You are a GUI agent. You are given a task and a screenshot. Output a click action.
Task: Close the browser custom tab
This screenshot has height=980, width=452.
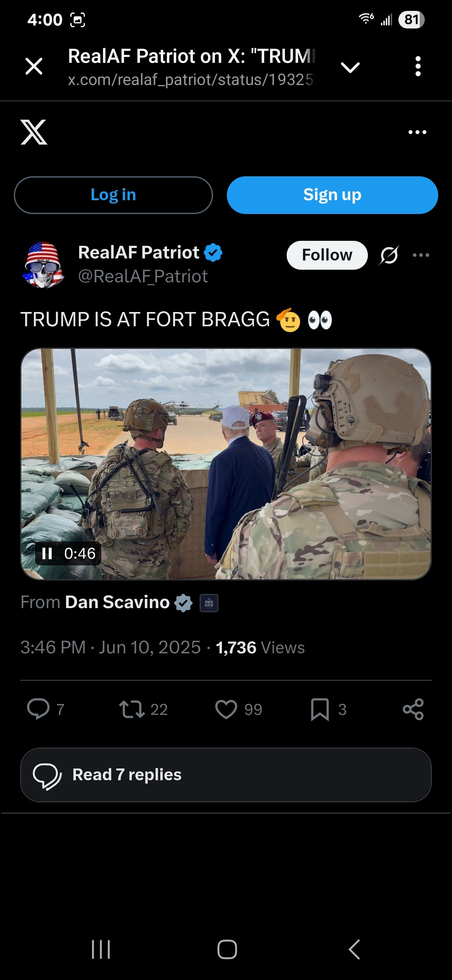point(34,66)
